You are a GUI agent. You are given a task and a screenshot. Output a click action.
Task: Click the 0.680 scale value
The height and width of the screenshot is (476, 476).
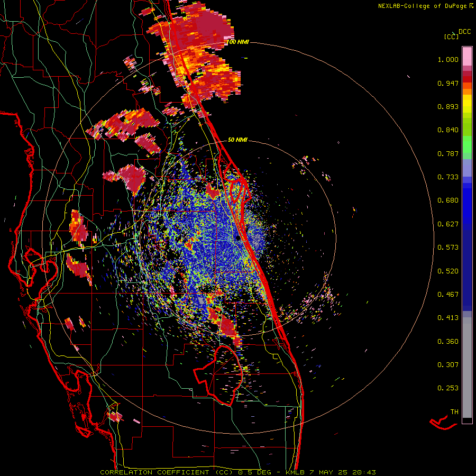[x=448, y=200]
